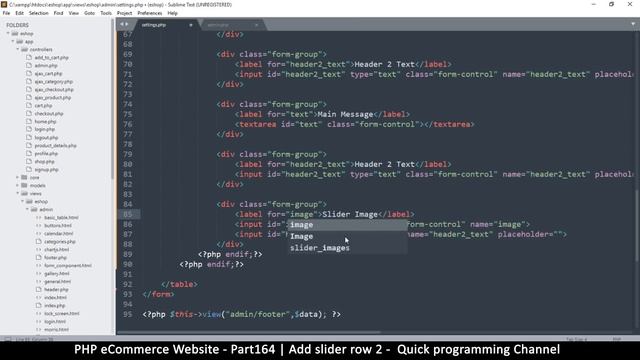Open the Tools menu
Screen dimensions: 640x360
click(x=106, y=13)
